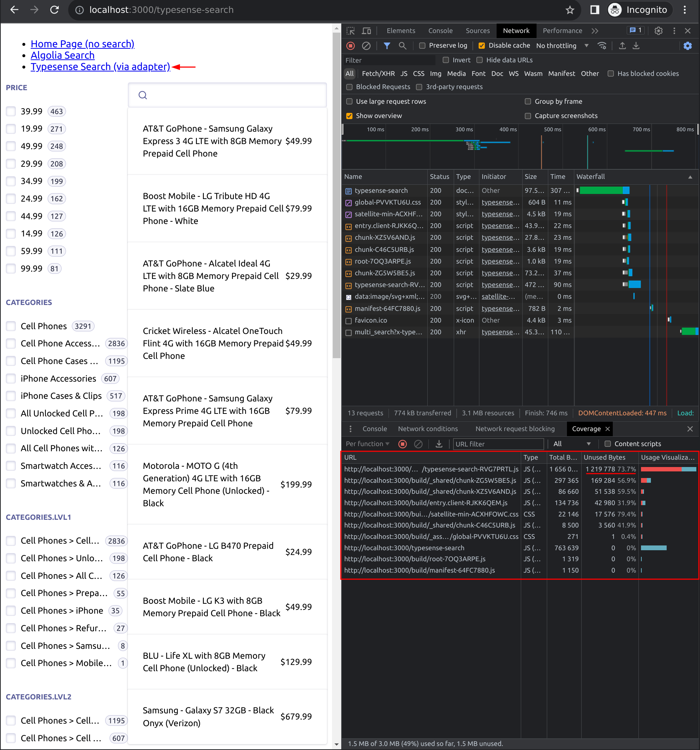
Task: Open the DevTools settings gear
Action: [x=659, y=30]
